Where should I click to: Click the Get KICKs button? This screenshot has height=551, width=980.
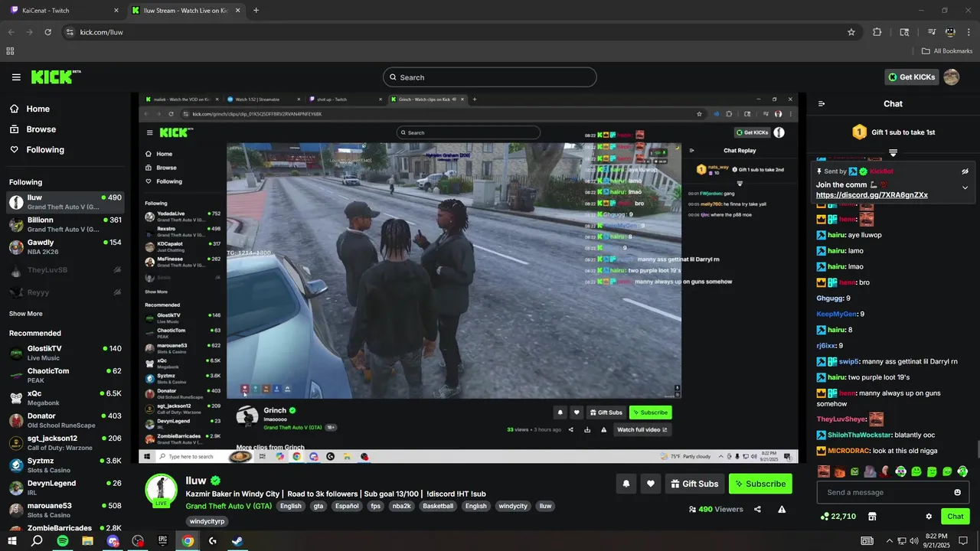pyautogui.click(x=911, y=77)
